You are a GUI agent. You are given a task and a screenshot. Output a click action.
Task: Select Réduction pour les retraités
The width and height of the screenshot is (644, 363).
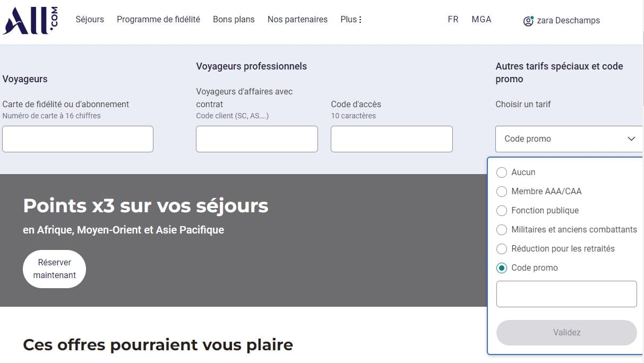click(x=502, y=248)
